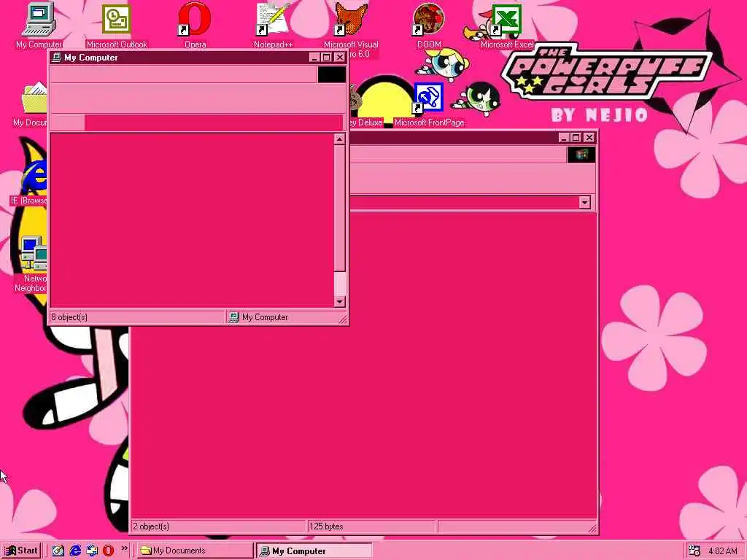Screen dimensions: 747x560
Task: Open the Microsoft Excel desktop shortcut
Action: click(507, 25)
